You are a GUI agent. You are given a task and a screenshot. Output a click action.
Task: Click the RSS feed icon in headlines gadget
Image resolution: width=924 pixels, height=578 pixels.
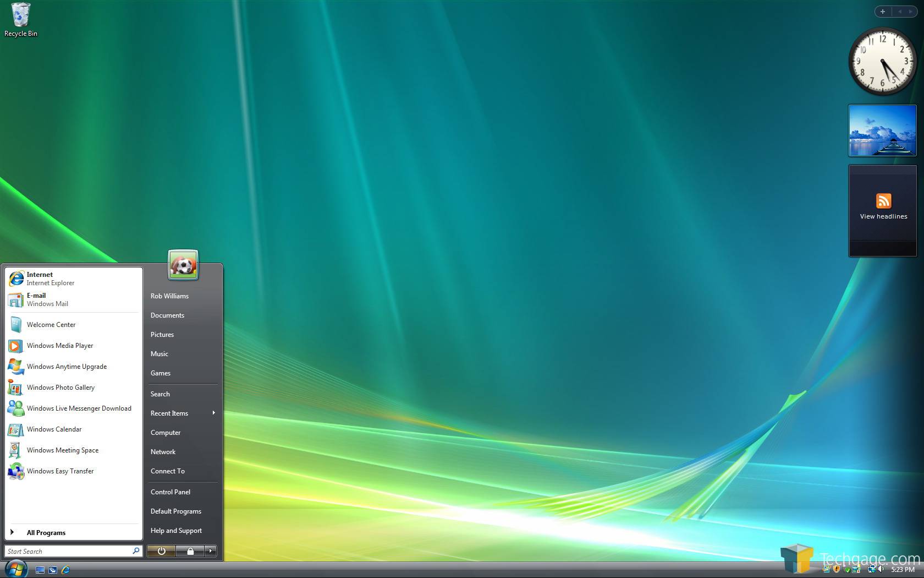[x=883, y=201]
